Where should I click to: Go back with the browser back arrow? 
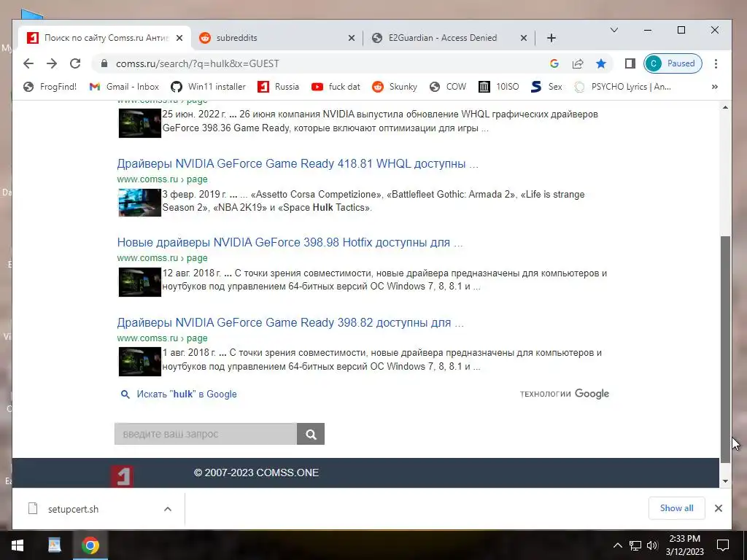point(28,63)
